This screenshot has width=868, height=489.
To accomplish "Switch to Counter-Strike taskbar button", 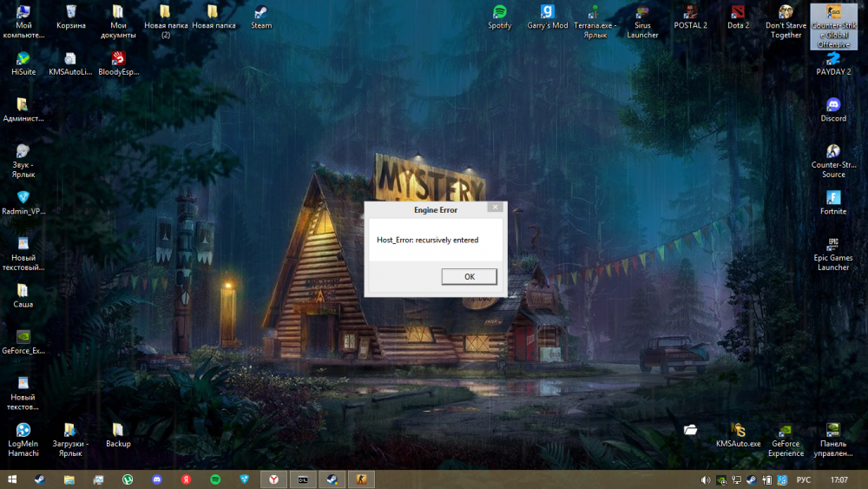I will click(361, 479).
